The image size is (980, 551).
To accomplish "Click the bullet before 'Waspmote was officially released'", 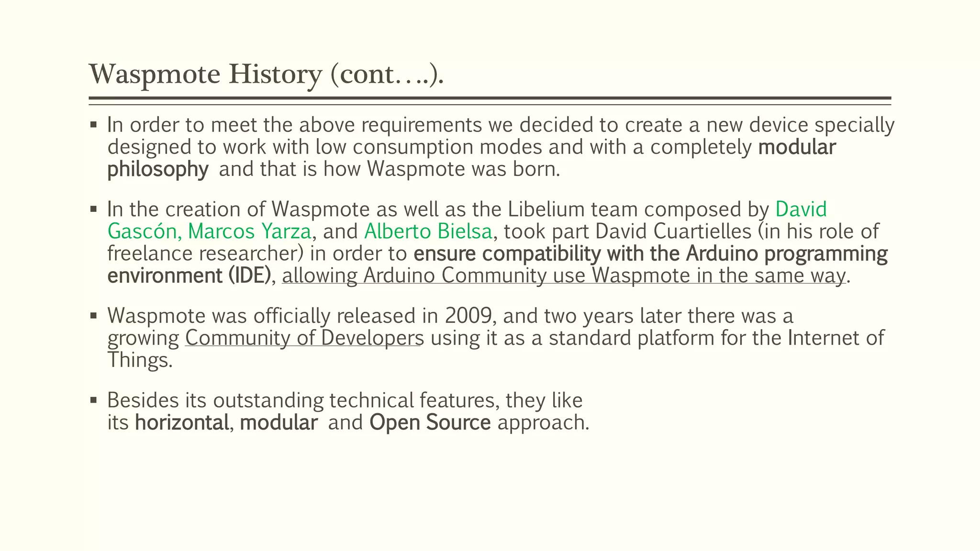I will coord(93,316).
